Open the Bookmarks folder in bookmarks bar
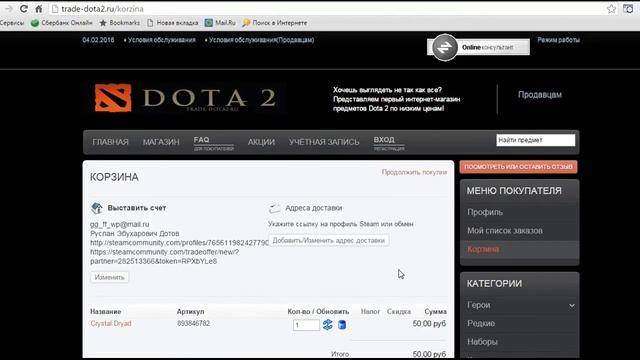Screen dimensions: 640x360 [x=120, y=23]
